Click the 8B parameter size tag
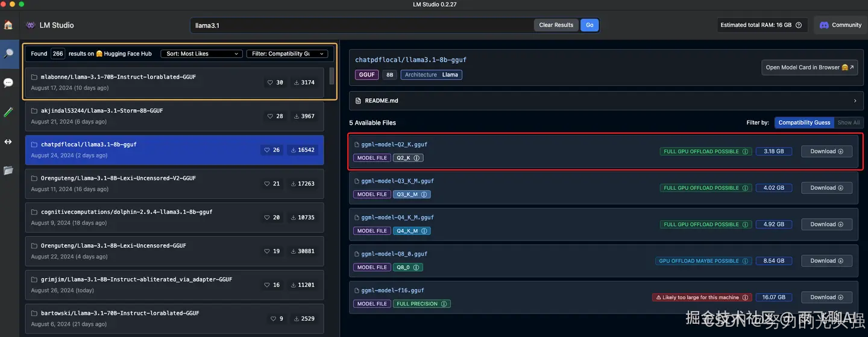This screenshot has width=868, height=337. tap(389, 75)
